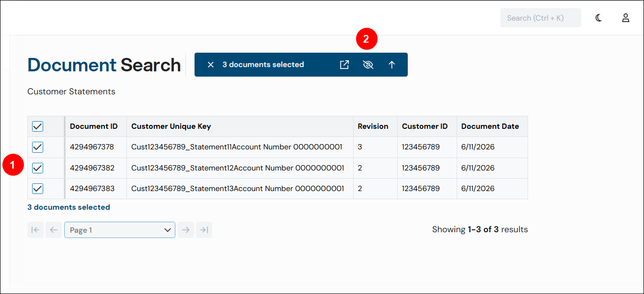Screen dimensions: 644x294
Task: Sort by the Document Date column header
Action: click(492, 126)
